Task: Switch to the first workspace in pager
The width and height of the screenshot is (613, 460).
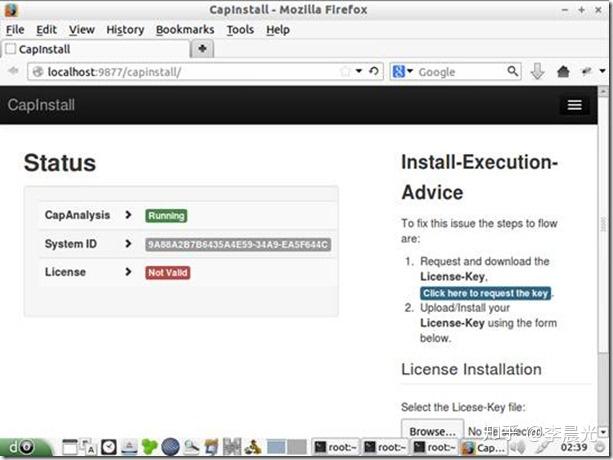Action: (x=276, y=447)
